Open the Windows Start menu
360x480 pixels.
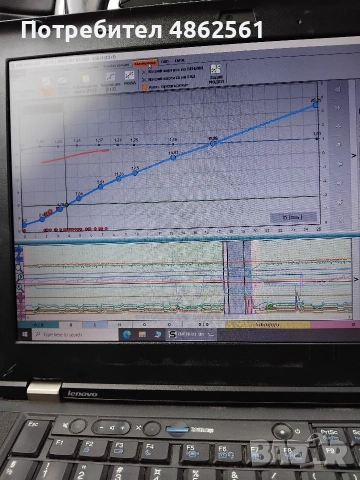(25, 334)
